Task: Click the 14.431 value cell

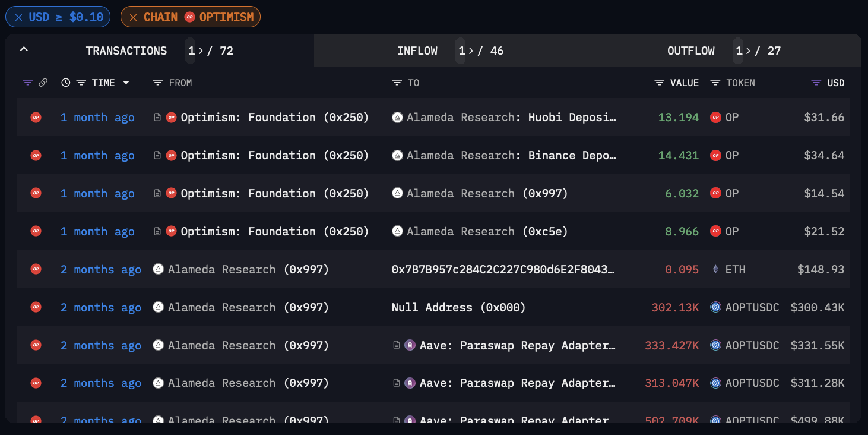Action: [679, 156]
